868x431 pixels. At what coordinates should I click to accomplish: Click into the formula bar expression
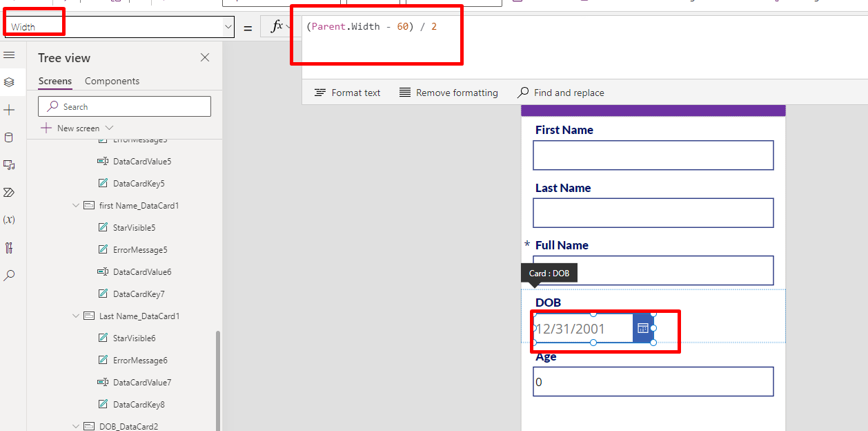click(371, 27)
